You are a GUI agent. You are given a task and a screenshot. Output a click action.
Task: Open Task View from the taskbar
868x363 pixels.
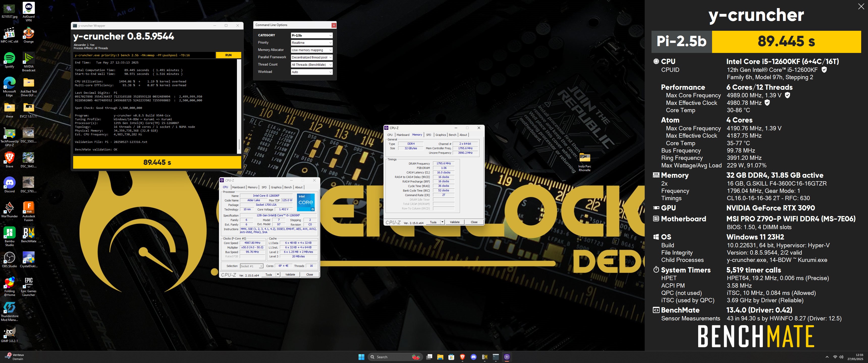(429, 357)
